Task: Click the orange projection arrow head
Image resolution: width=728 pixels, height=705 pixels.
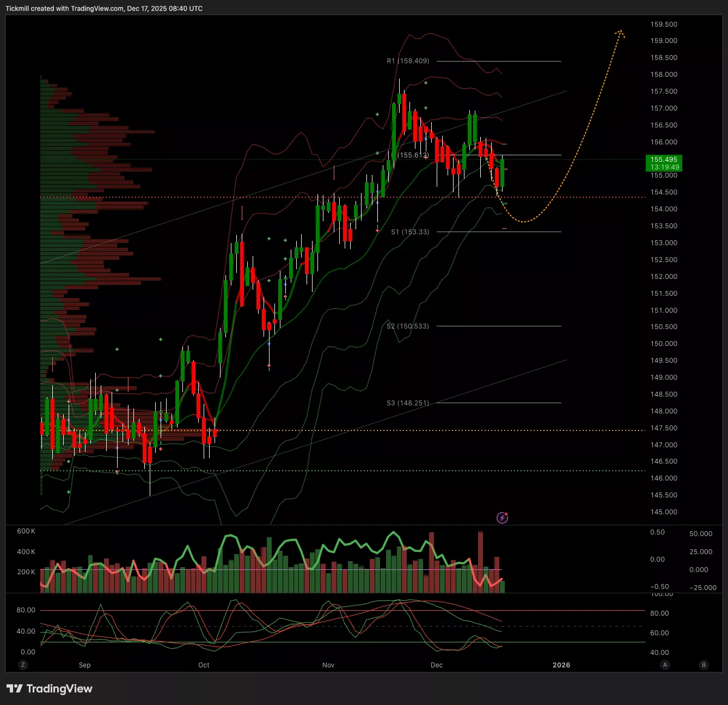Action: pyautogui.click(x=620, y=33)
